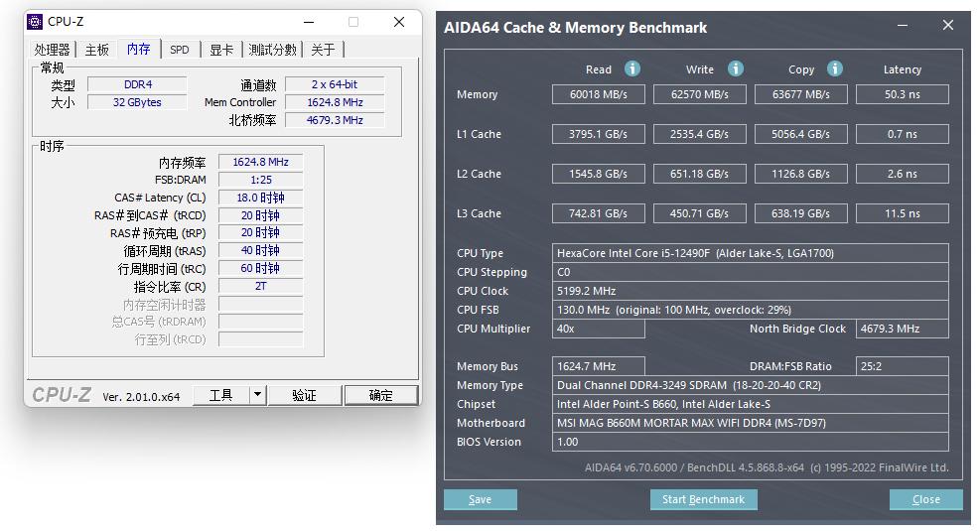Click the L2 Cache latency 2.6 ns
The width and height of the screenshot is (980, 531).
903,174
